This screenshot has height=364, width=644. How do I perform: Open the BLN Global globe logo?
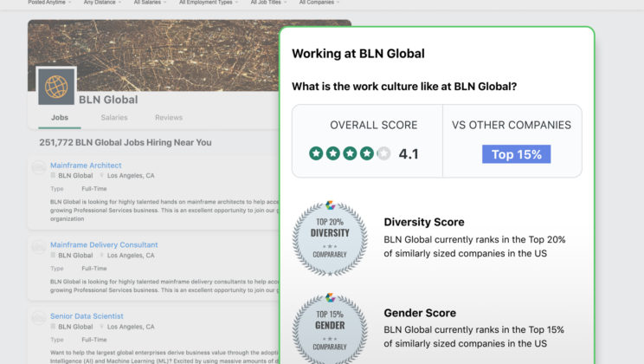pyautogui.click(x=56, y=86)
